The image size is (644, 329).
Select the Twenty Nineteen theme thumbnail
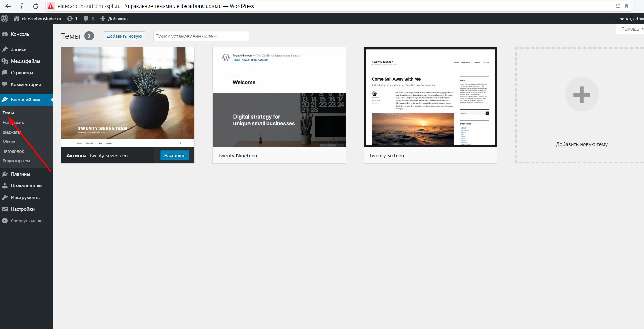pyautogui.click(x=279, y=97)
